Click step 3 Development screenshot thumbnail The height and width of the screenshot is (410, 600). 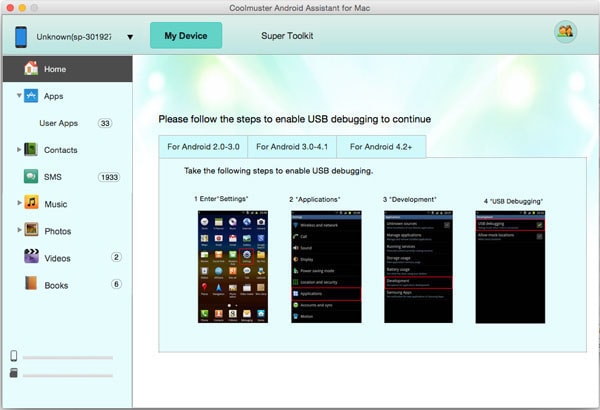coord(418,267)
